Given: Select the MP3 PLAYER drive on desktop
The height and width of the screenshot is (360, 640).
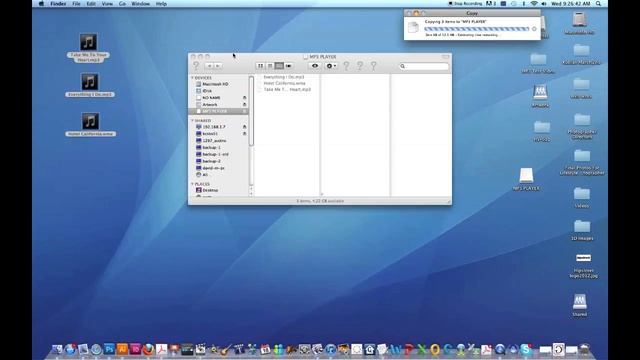Looking at the screenshot, I should 526,179.
